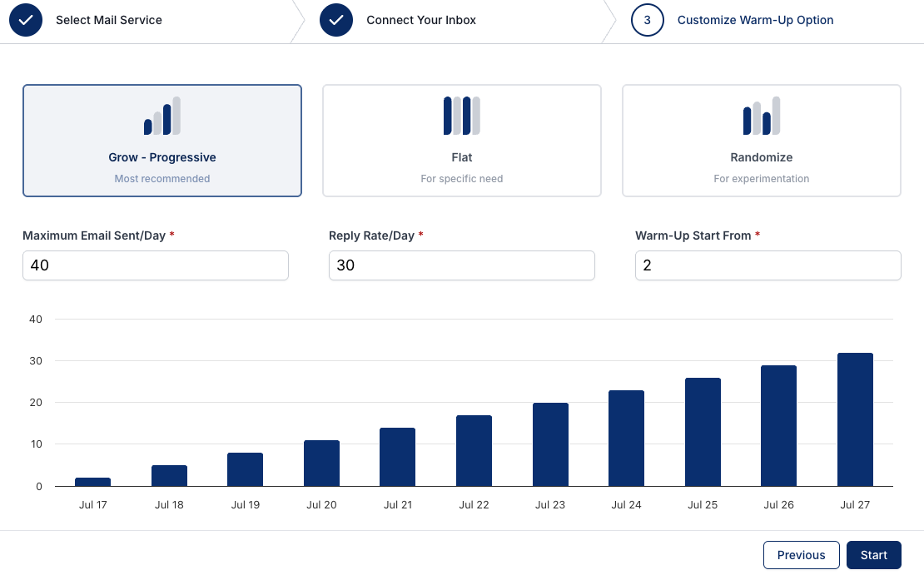
Task: Focus the Warm-Up Start From field
Action: (x=768, y=265)
